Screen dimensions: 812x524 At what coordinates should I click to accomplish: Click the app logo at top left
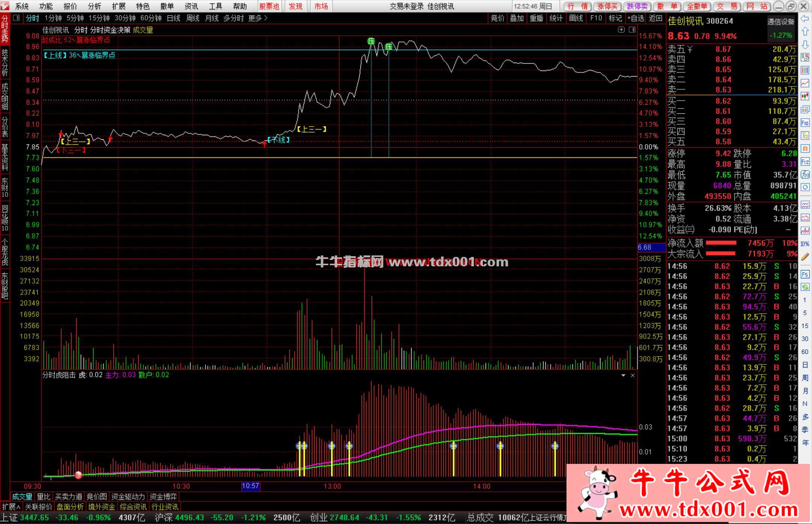(5, 6)
